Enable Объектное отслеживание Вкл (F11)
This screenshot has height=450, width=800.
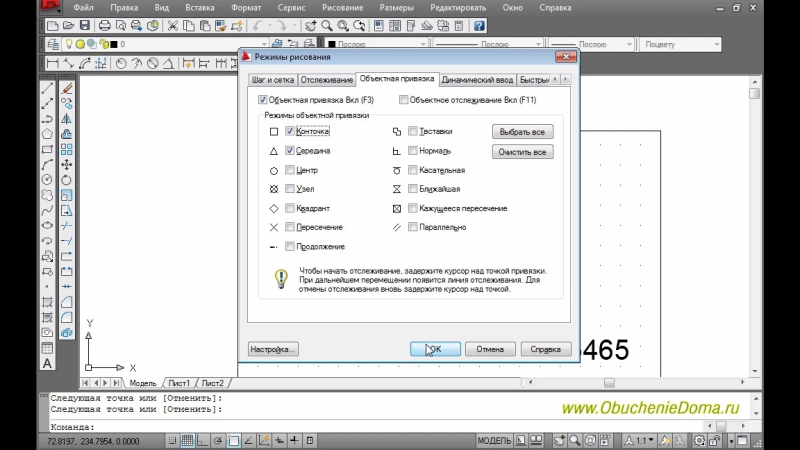click(404, 100)
